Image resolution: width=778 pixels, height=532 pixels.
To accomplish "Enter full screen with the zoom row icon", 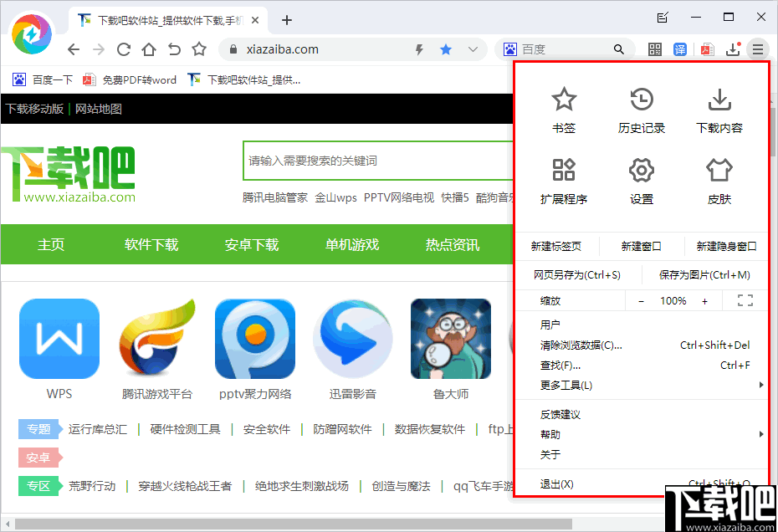I will tap(745, 300).
